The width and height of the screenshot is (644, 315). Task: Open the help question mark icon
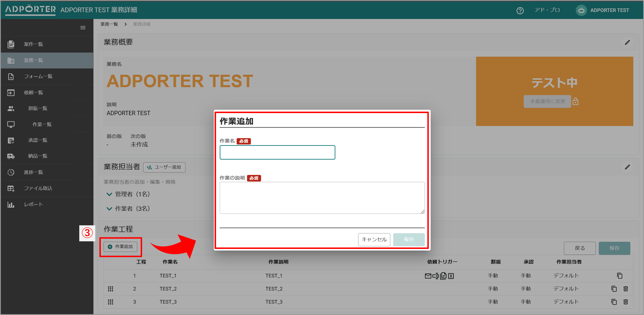click(520, 11)
